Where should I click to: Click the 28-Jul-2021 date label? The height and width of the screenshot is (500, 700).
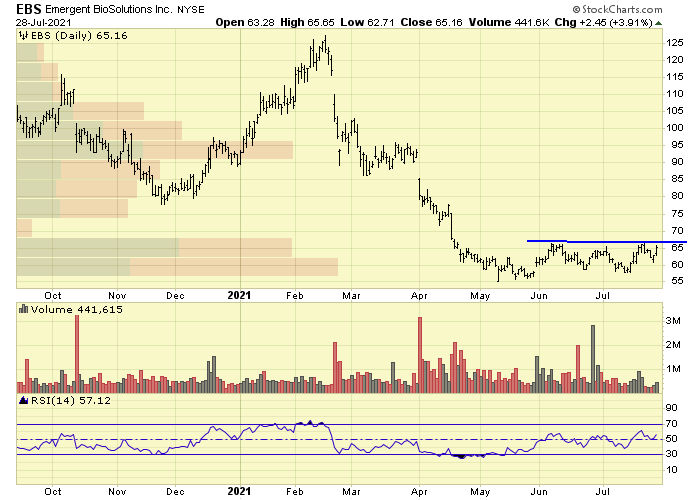coord(43,22)
